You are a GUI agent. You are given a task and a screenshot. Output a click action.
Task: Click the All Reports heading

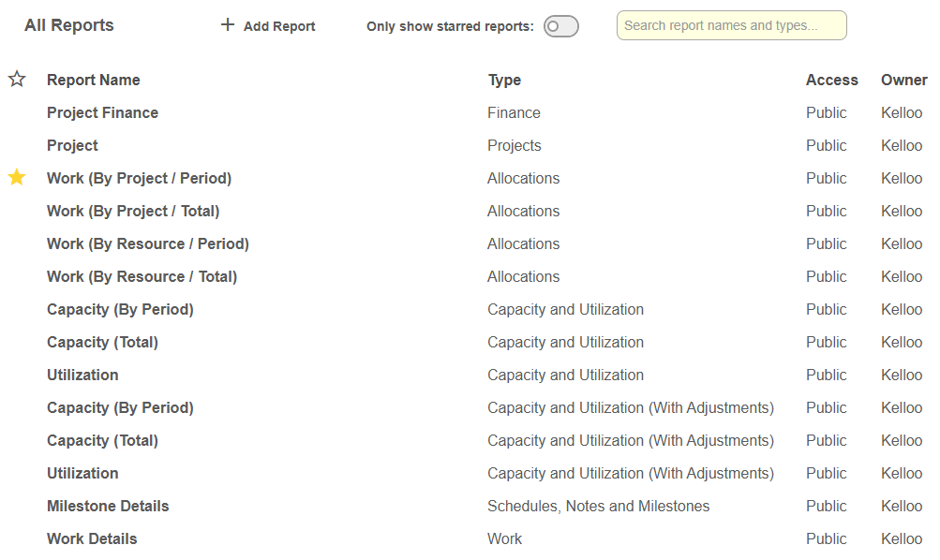pos(69,25)
